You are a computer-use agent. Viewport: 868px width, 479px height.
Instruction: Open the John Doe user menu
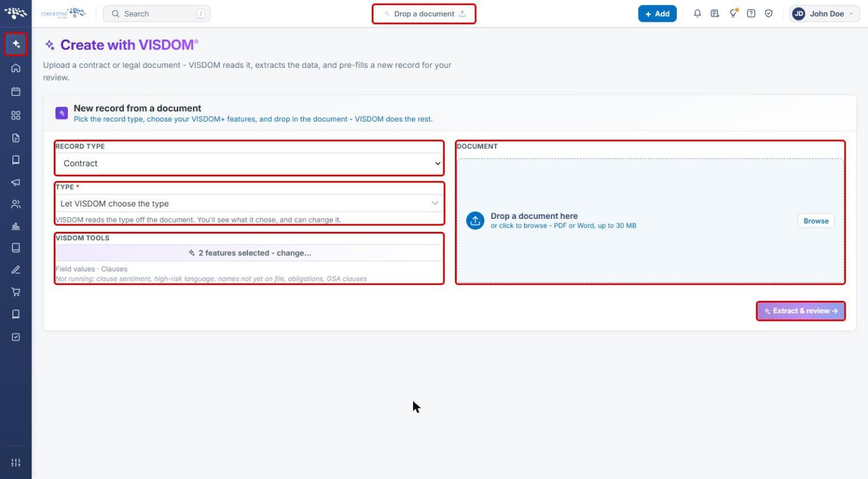coord(824,14)
